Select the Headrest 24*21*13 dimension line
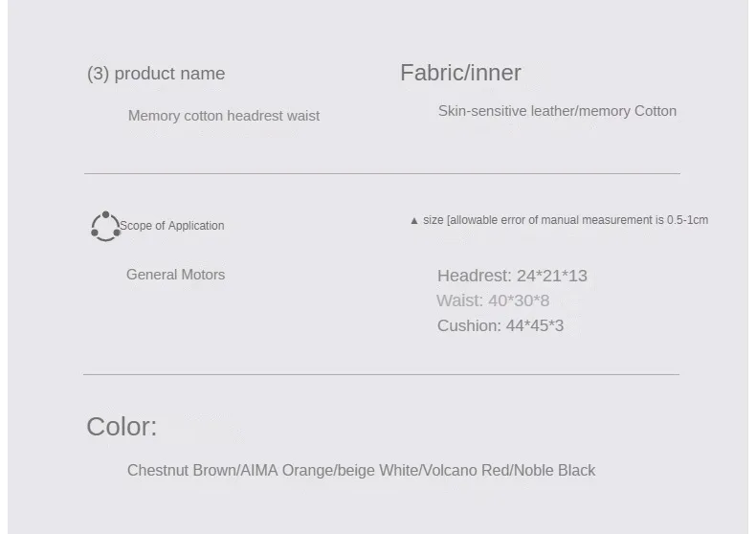 (x=512, y=276)
